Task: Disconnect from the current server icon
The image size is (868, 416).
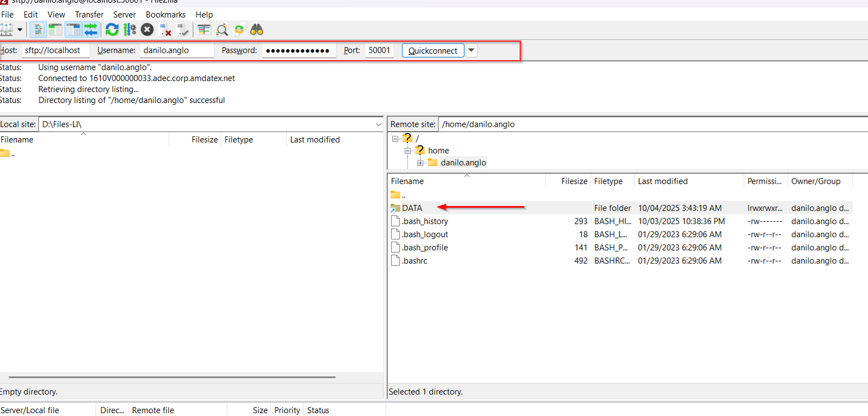Action: click(165, 29)
